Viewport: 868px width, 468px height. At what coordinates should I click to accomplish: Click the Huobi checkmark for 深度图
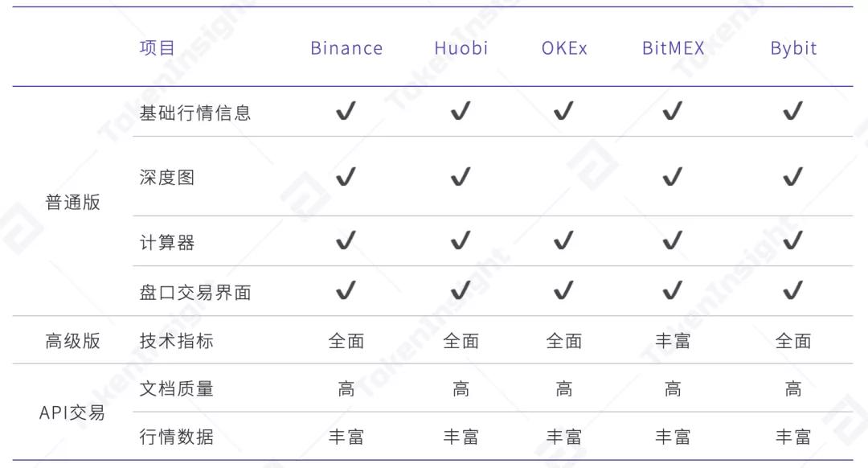(461, 176)
